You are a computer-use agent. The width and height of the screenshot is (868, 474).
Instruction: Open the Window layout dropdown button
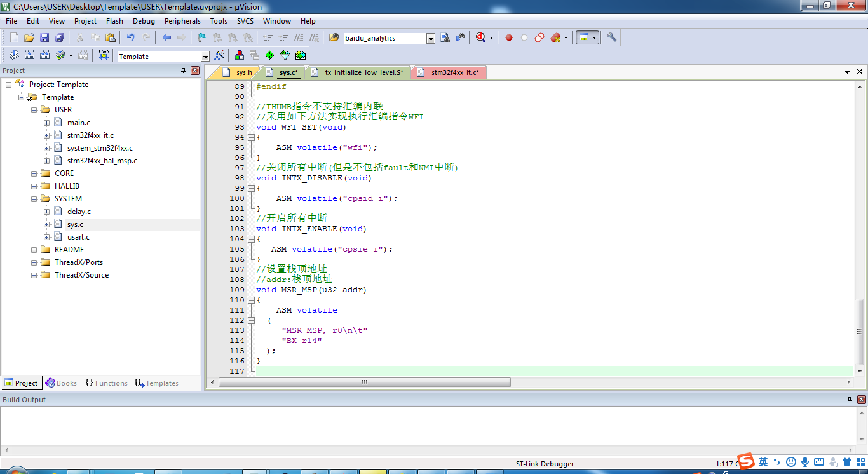587,37
